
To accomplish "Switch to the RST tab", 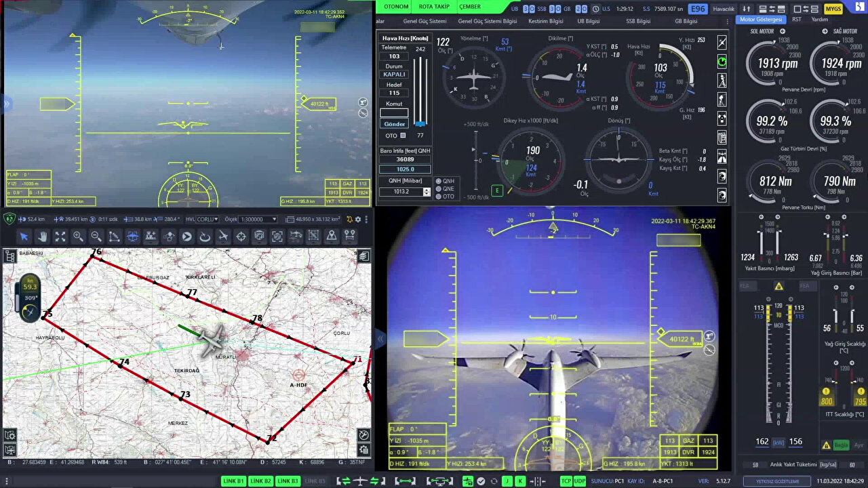I will point(796,20).
